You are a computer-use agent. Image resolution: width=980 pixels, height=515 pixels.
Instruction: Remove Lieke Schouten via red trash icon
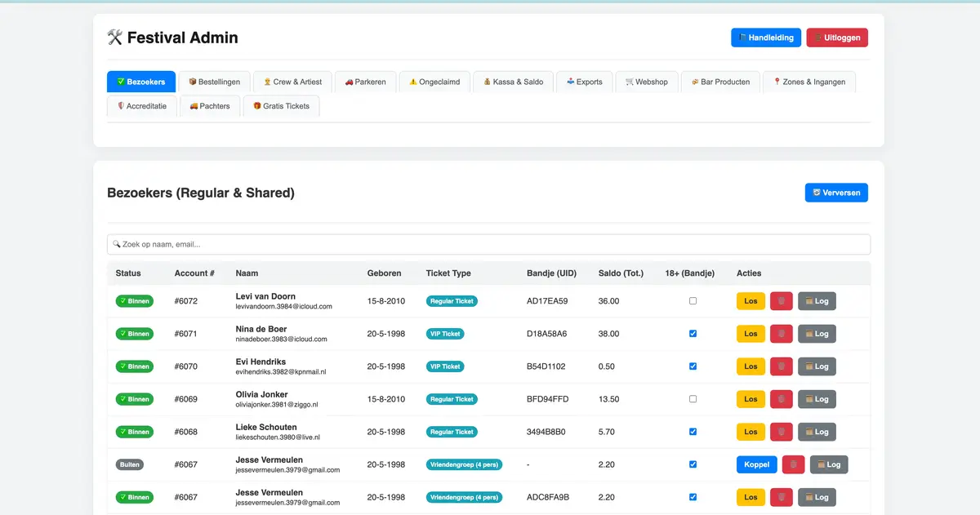point(781,432)
